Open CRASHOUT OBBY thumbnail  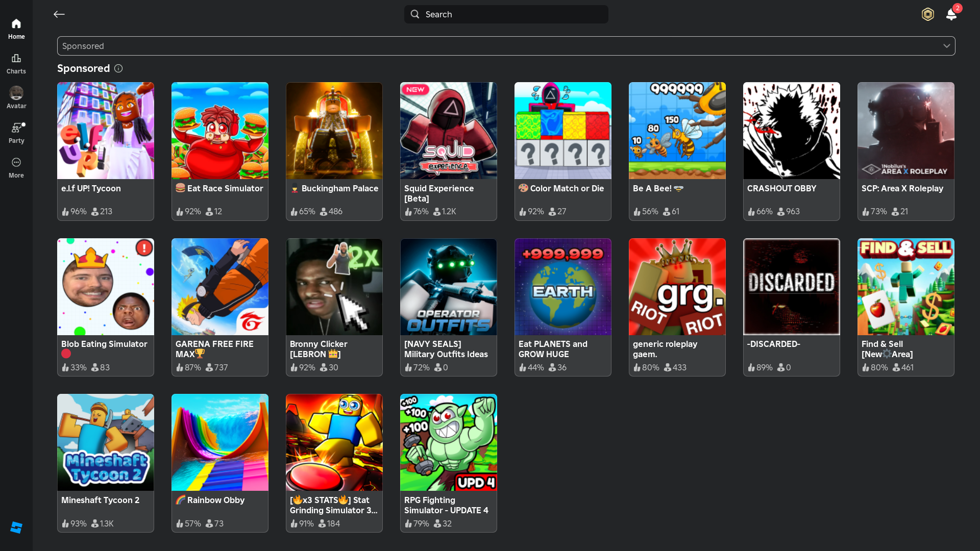coord(792,131)
